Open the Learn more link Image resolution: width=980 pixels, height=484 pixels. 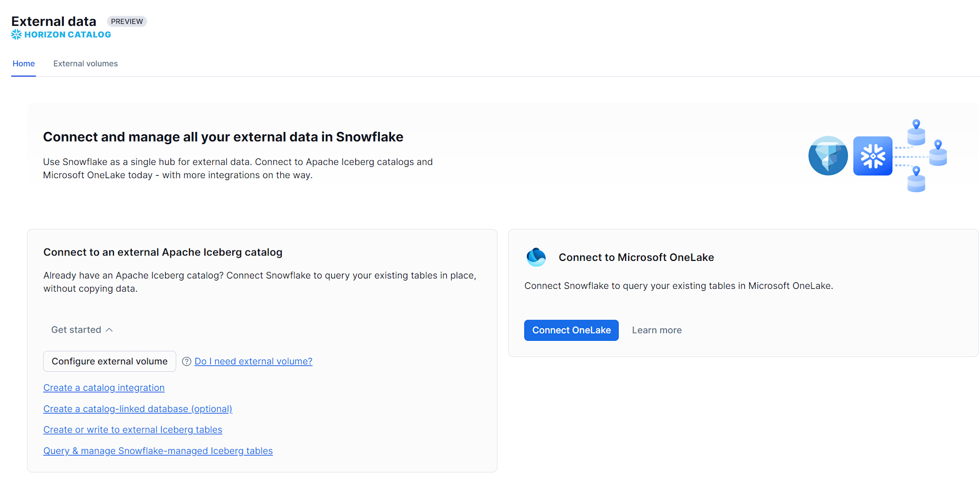click(x=657, y=331)
